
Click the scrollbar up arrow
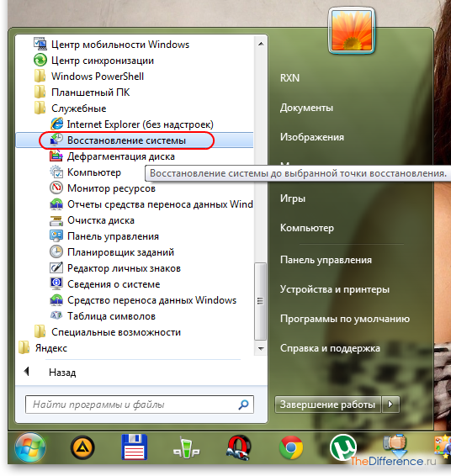[261, 44]
